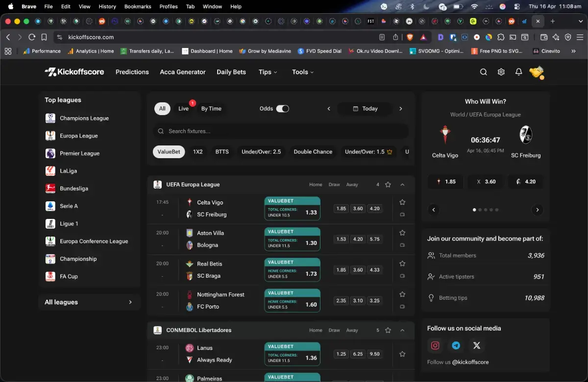Click the kickoffscore.com address bar
This screenshot has height=382, width=588.
[216, 37]
